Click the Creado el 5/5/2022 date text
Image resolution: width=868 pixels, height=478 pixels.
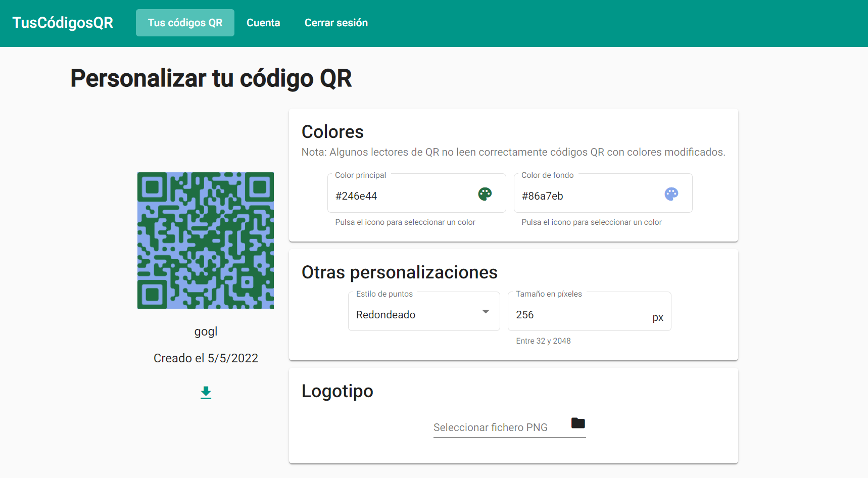[x=206, y=358]
